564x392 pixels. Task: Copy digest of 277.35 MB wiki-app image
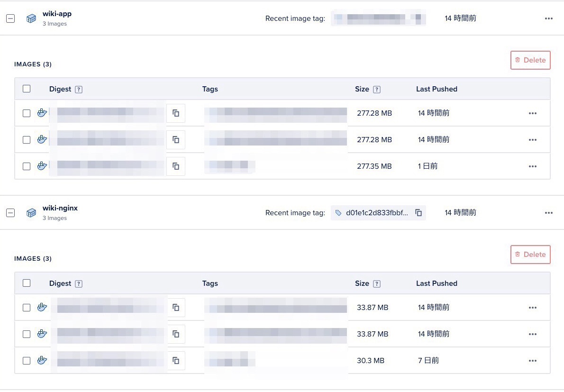coord(176,166)
